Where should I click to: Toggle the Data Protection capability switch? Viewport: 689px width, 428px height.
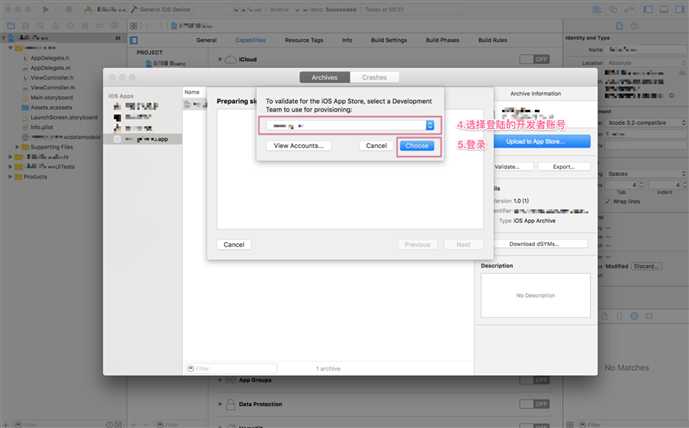[534, 404]
